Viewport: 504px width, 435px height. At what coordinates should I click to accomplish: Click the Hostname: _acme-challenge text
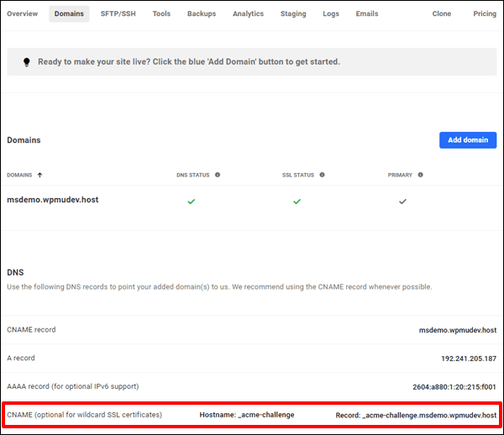[247, 415]
